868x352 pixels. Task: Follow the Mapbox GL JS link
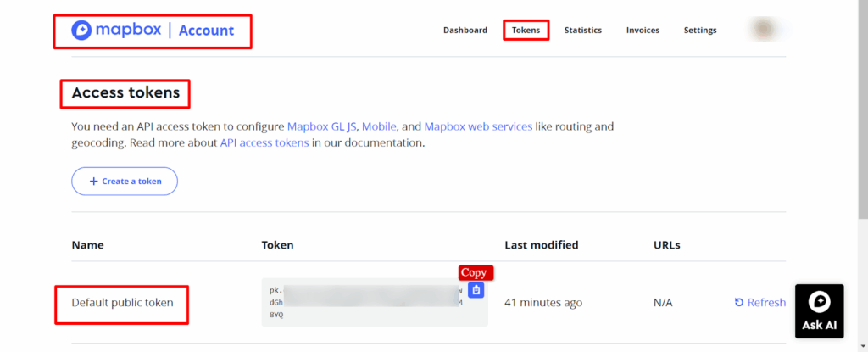(x=323, y=126)
